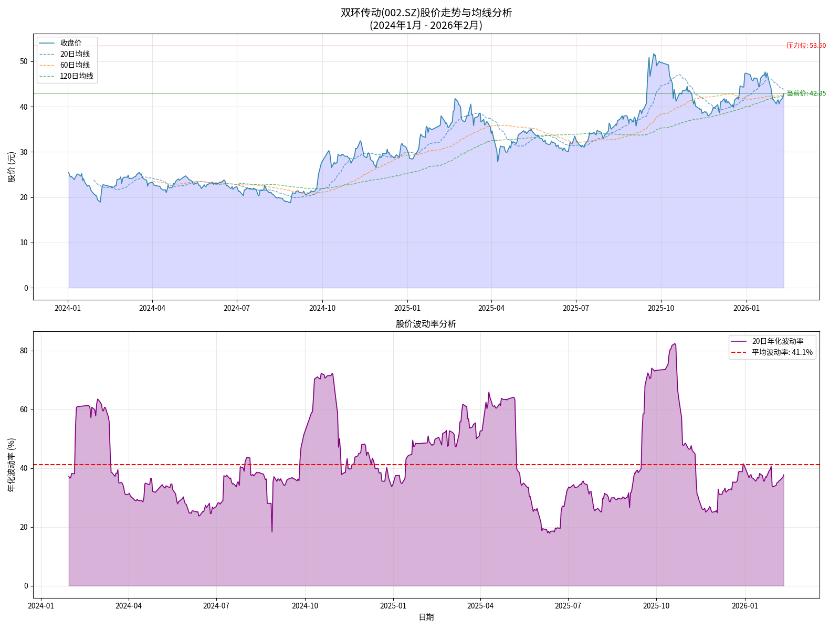This screenshot has height=630, width=840.
Task: Click the 收盘价 legend entry
Action: click(70, 43)
